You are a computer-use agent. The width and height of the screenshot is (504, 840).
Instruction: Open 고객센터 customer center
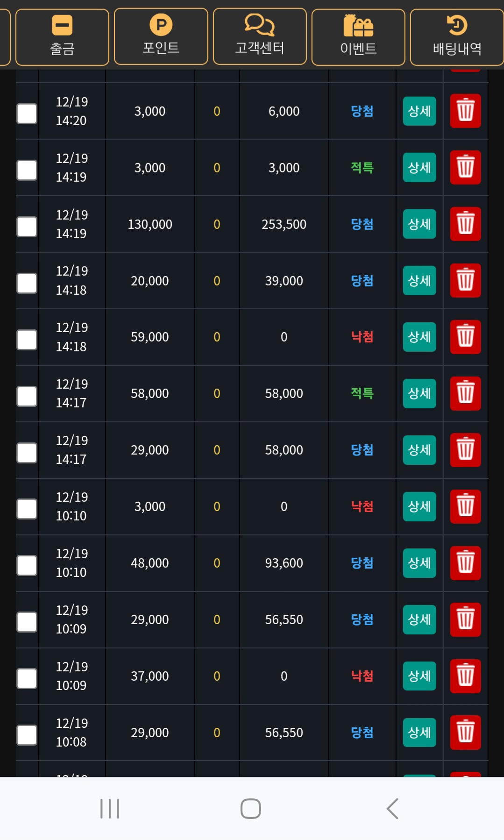pos(260,36)
